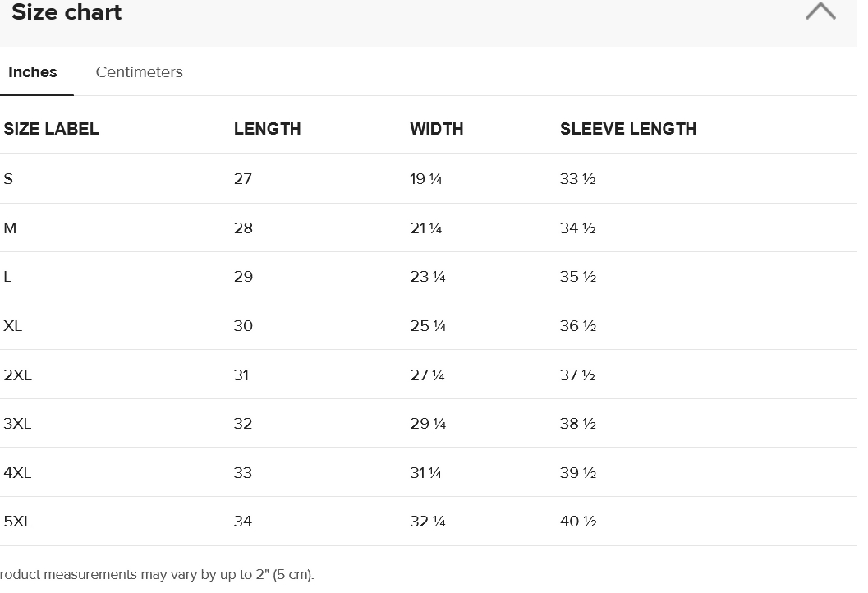Click the SLEEVE LENGTH column header
Image resolution: width=868 pixels, height=593 pixels.
[x=627, y=129]
